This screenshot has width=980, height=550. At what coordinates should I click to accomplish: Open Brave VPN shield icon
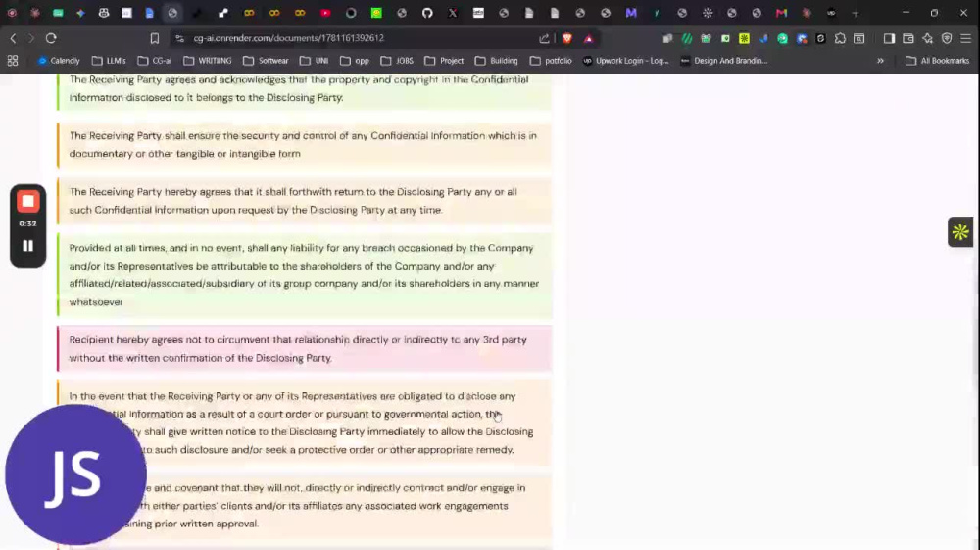pyautogui.click(x=947, y=38)
